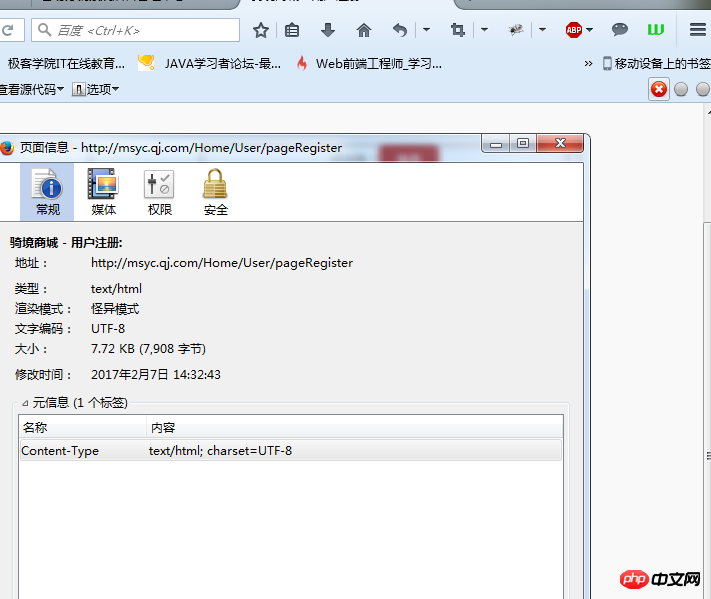Viewport: 711px width, 599px height.
Task: Click the text/html type value
Action: click(116, 289)
